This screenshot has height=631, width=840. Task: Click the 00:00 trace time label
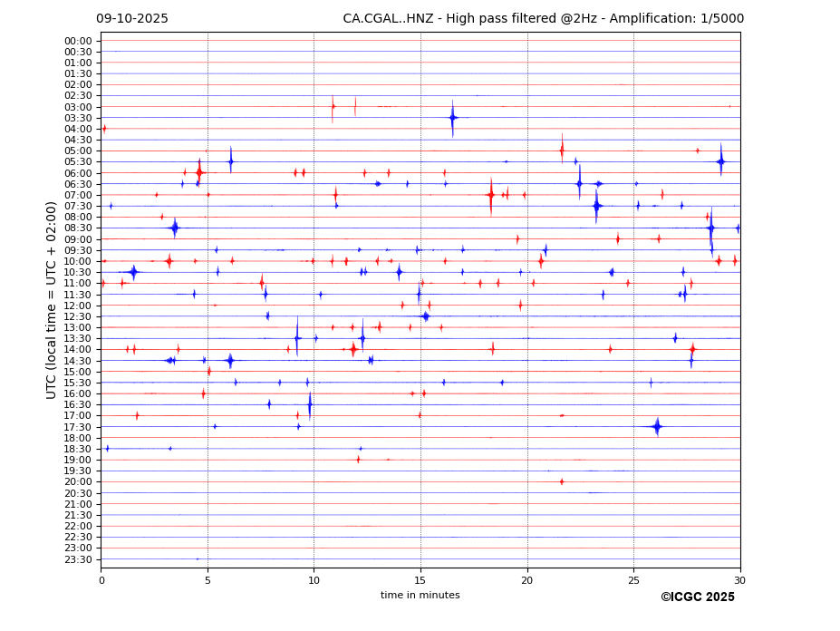(78, 41)
